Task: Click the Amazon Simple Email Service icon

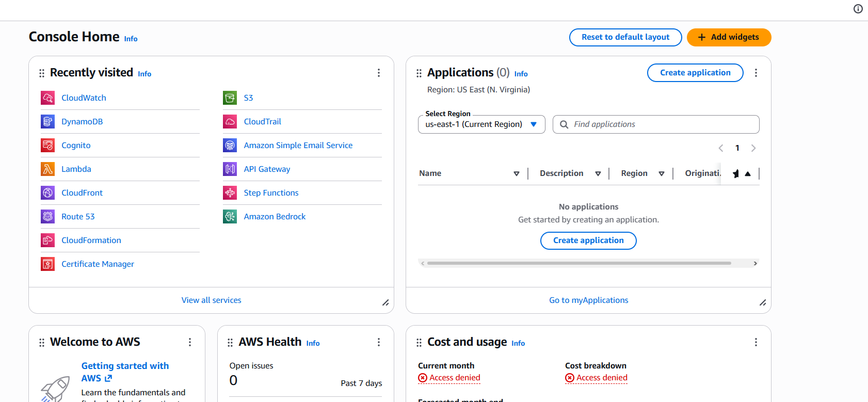Action: point(230,145)
